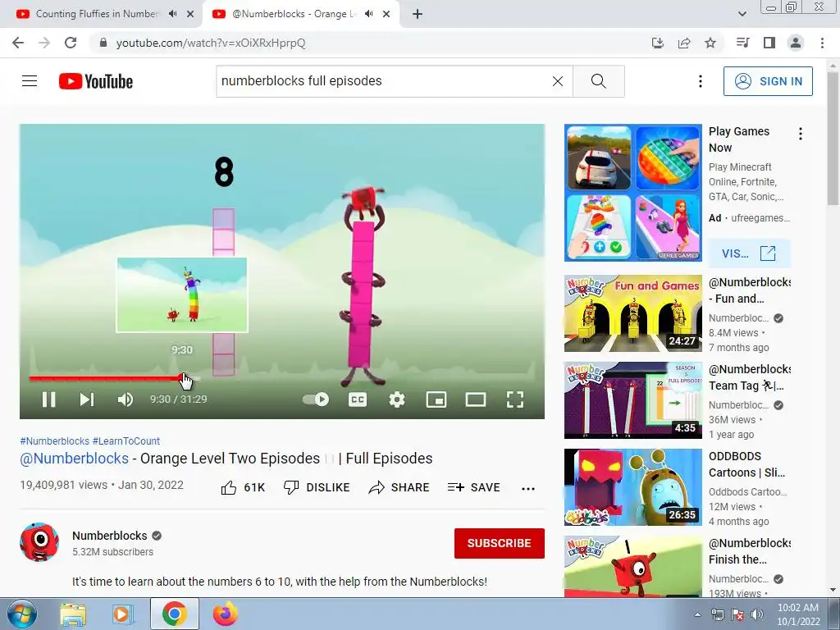840x630 pixels.
Task: Open Finish the... Numberblocks video thumbnail
Action: pos(633,566)
